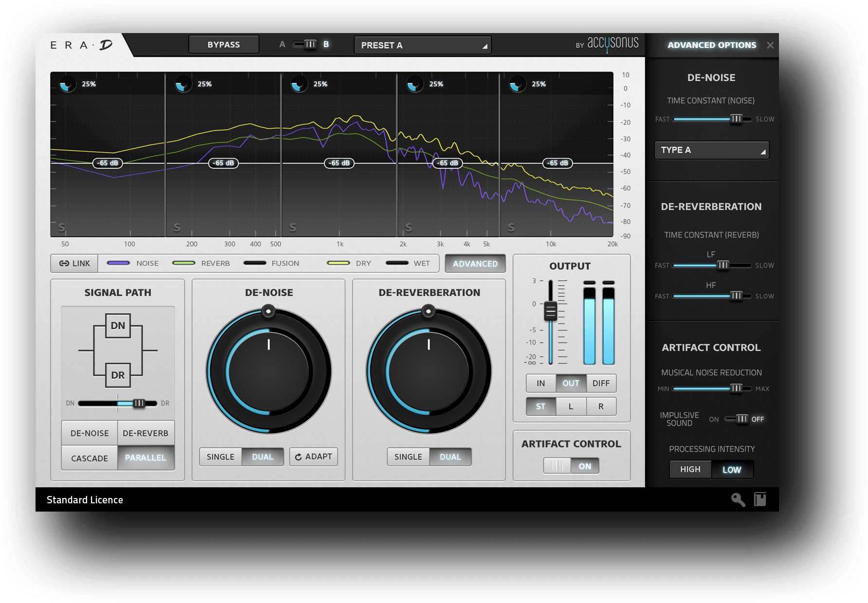Image resolution: width=868 pixels, height=603 pixels.
Task: Click the De-Noise main knob handle
Action: tap(268, 311)
